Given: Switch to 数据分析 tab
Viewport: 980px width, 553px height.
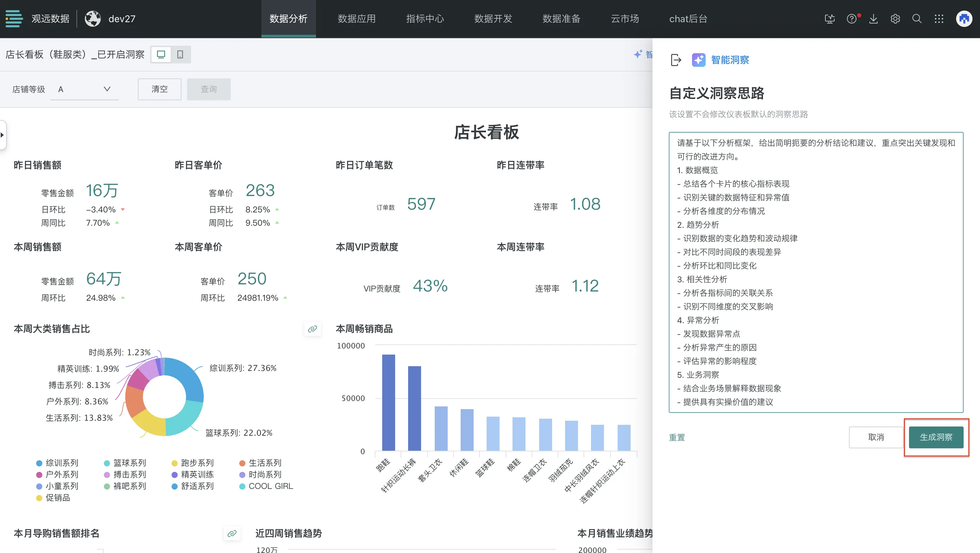Looking at the screenshot, I should coord(288,19).
